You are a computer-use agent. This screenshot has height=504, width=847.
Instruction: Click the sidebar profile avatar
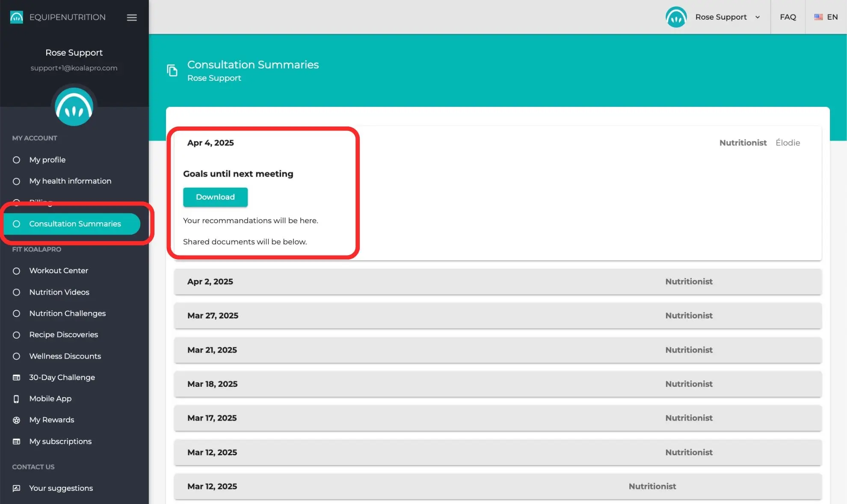pos(74,107)
